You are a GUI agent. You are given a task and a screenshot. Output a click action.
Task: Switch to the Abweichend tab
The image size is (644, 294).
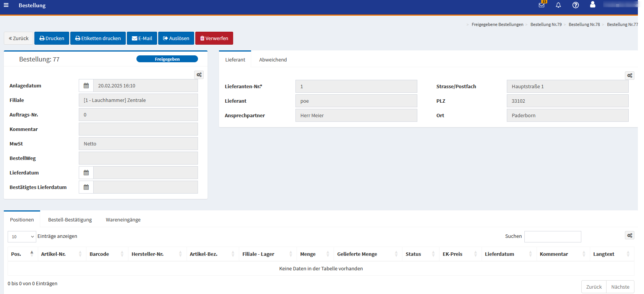pos(273,60)
